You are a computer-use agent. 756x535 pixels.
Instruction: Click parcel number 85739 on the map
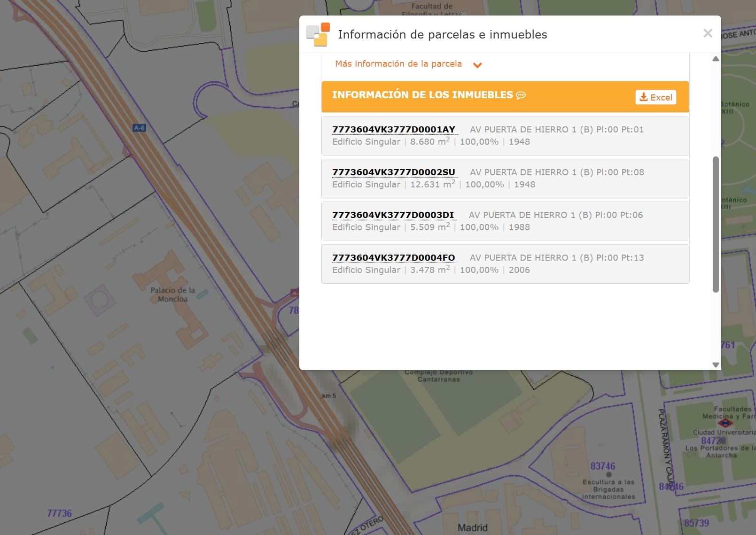point(696,523)
